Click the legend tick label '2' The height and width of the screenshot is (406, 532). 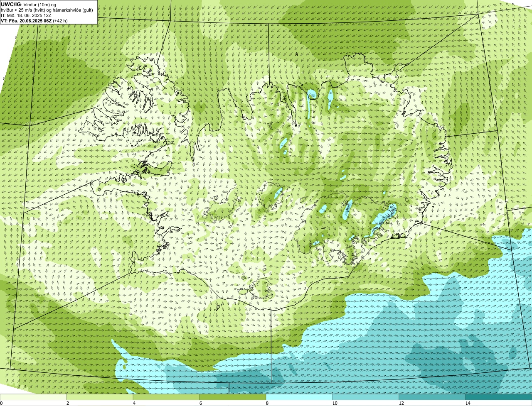point(68,403)
